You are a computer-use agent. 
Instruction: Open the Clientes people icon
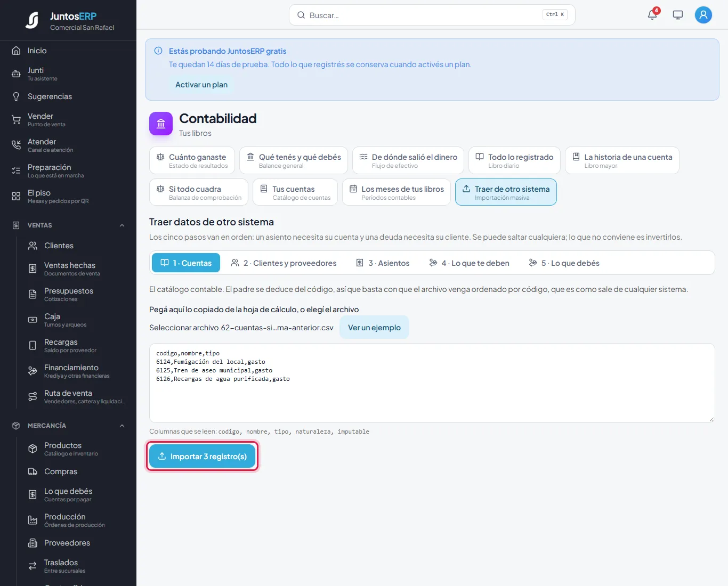(33, 246)
